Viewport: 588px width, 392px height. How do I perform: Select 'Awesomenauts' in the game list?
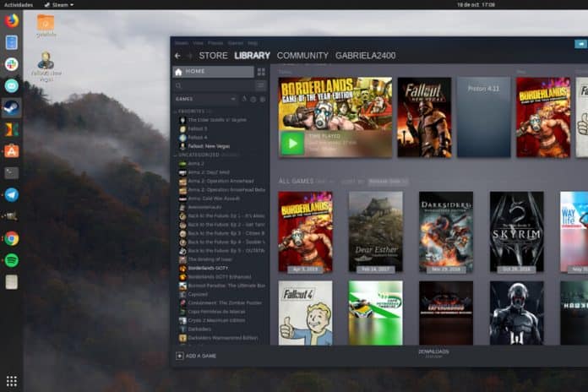[x=204, y=207]
